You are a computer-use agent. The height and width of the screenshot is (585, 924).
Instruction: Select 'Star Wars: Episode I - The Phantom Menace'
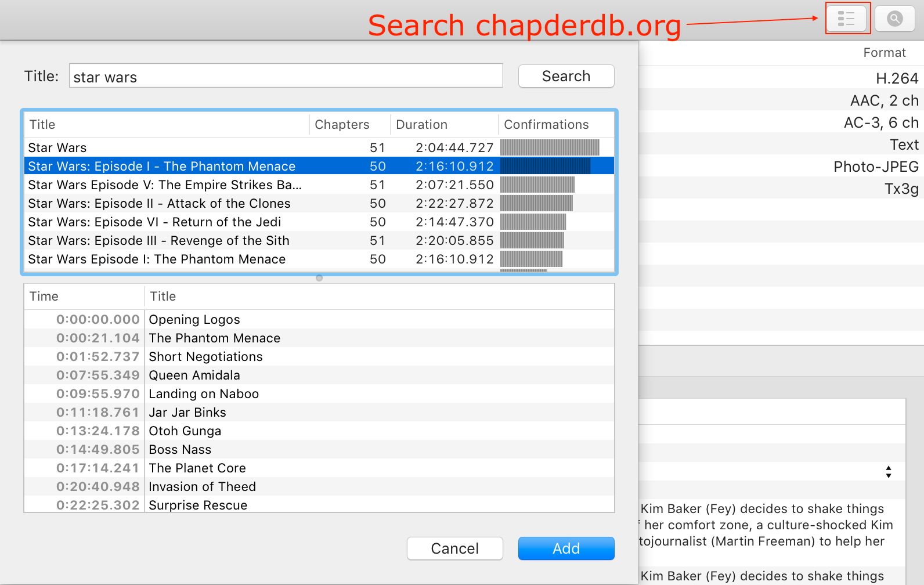tap(319, 166)
